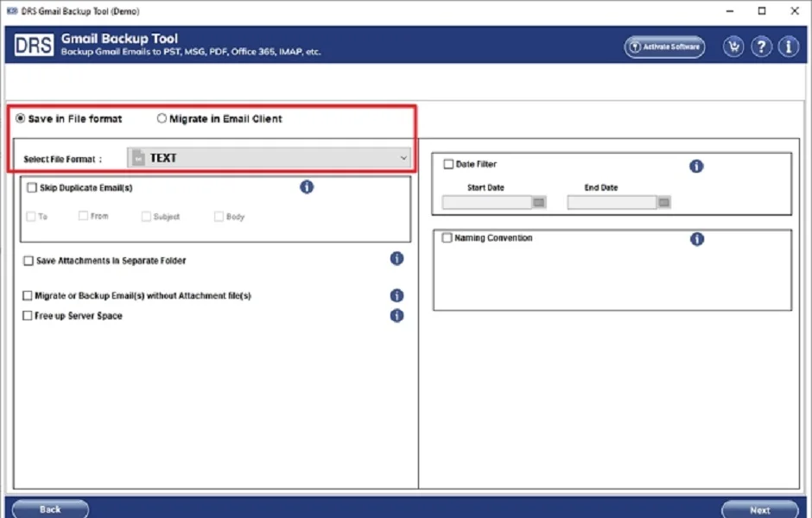This screenshot has height=518, width=812.
Task: Click the info icon beside Migrate without Attachment
Action: [x=396, y=294]
